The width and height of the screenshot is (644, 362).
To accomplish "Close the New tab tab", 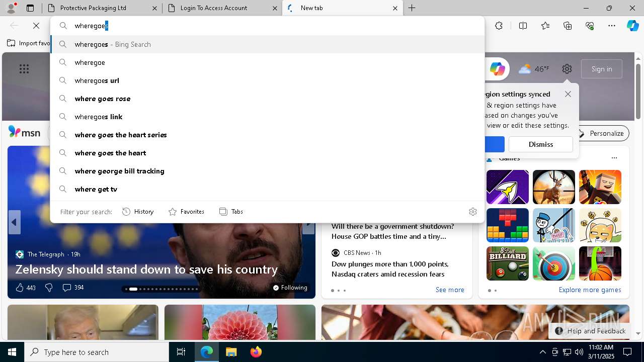I will [x=395, y=8].
